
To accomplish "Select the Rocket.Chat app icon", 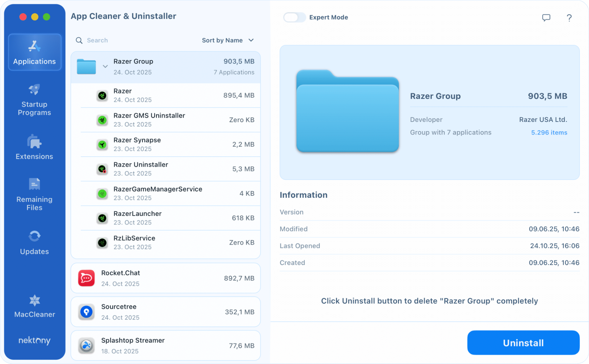I will pos(86,278).
